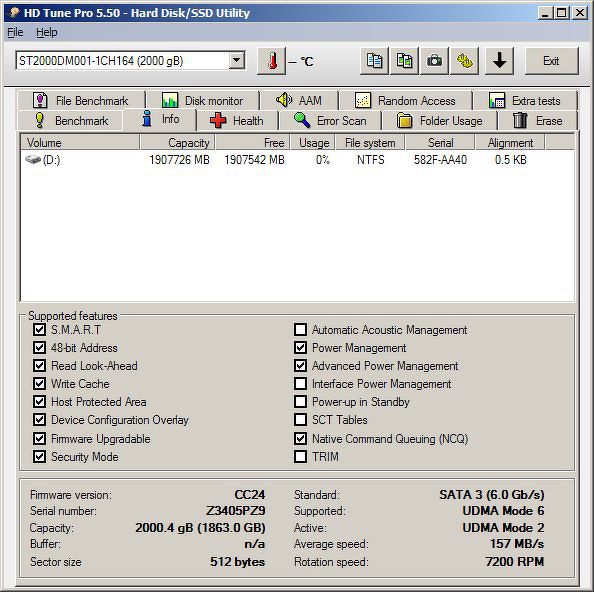Toggle the Security Mode checkbox
The height and width of the screenshot is (592, 594).
tap(39, 456)
